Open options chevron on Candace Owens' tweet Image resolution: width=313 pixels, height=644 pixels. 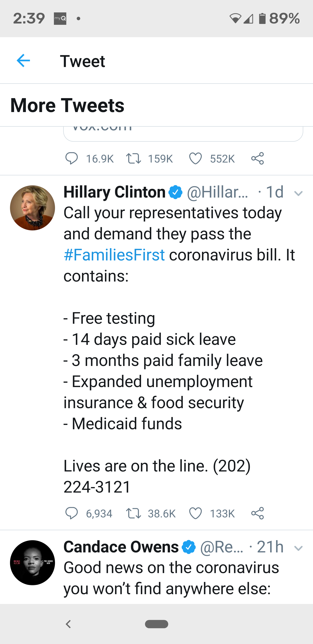(298, 548)
